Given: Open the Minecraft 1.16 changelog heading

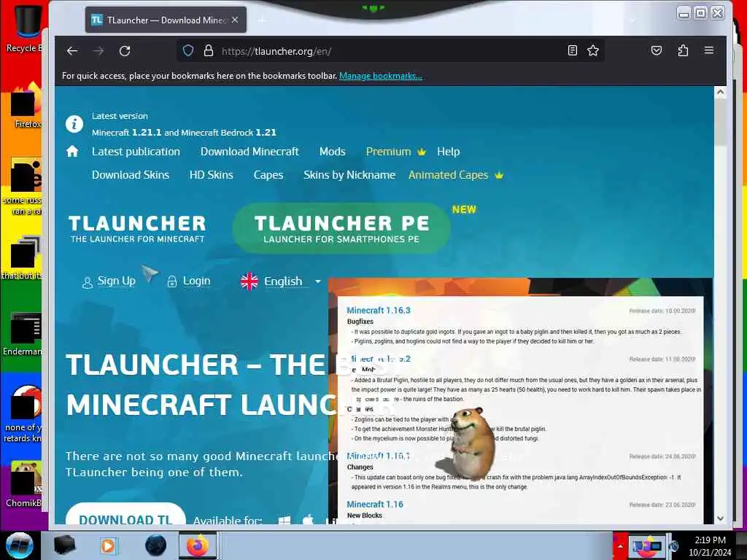Looking at the screenshot, I should click(375, 504).
